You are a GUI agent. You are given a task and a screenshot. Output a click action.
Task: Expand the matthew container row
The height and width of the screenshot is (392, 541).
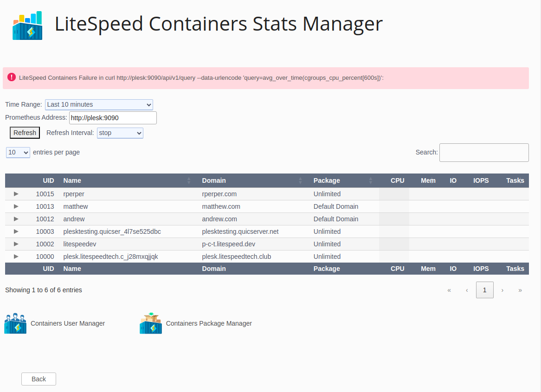point(16,206)
